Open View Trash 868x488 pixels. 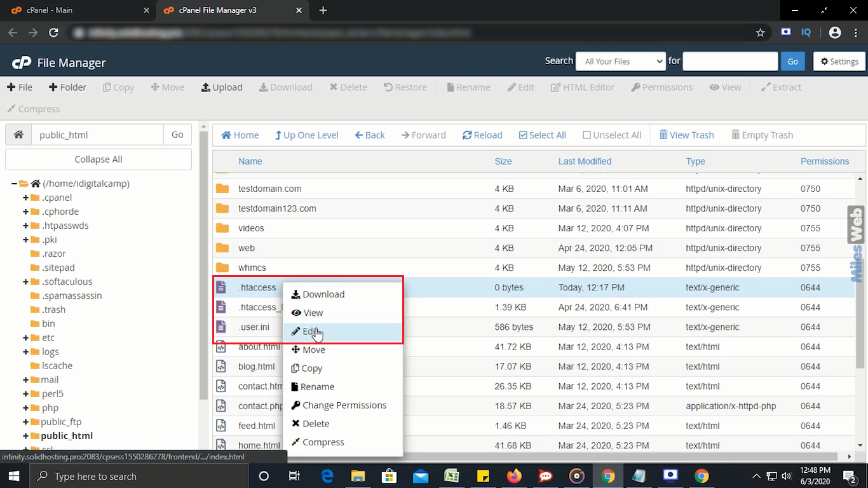coord(686,135)
